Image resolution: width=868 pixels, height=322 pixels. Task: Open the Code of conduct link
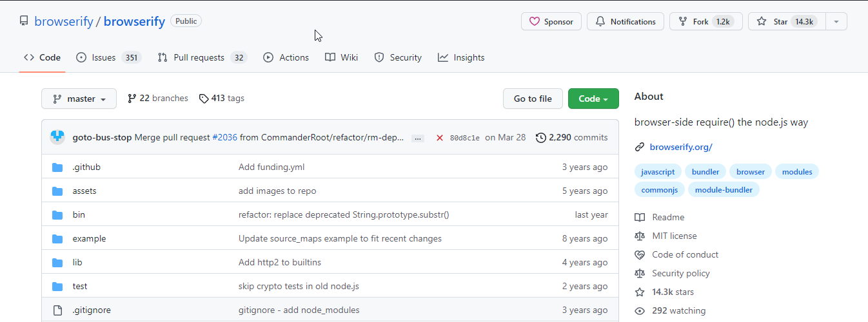coord(676,254)
